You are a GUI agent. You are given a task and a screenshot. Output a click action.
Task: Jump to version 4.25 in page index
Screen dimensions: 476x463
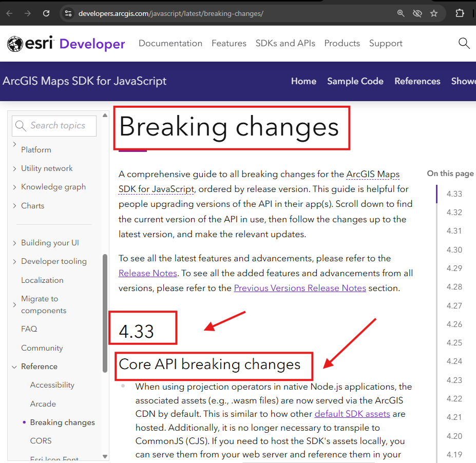pyautogui.click(x=454, y=342)
